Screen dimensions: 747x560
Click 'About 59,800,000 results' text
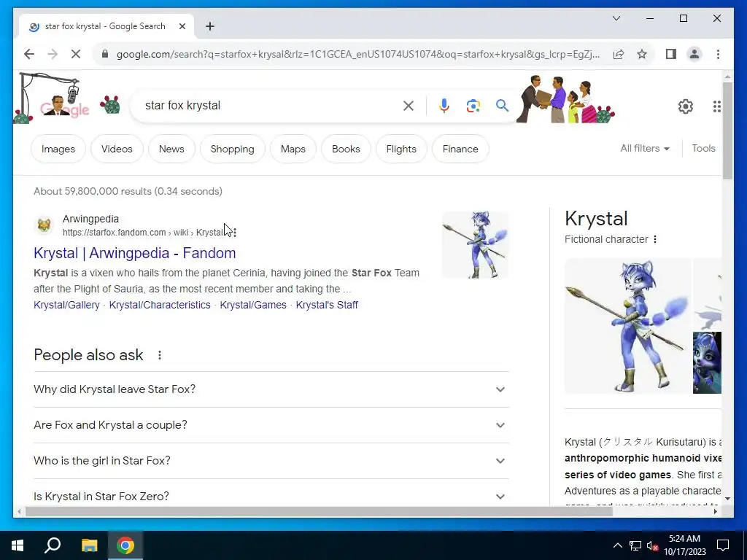128,191
